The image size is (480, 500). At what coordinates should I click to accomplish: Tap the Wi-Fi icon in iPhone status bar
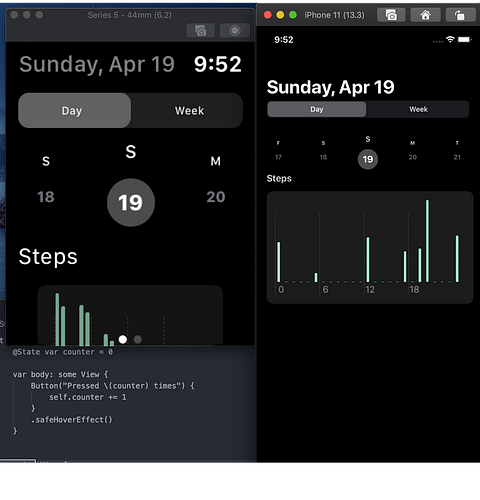[x=450, y=40]
